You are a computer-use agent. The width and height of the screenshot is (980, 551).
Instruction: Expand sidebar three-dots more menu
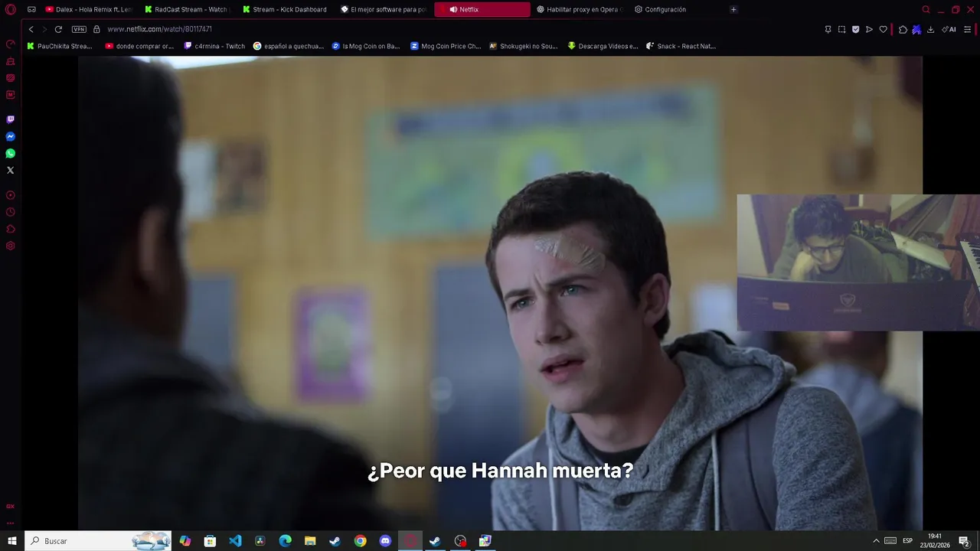(11, 523)
